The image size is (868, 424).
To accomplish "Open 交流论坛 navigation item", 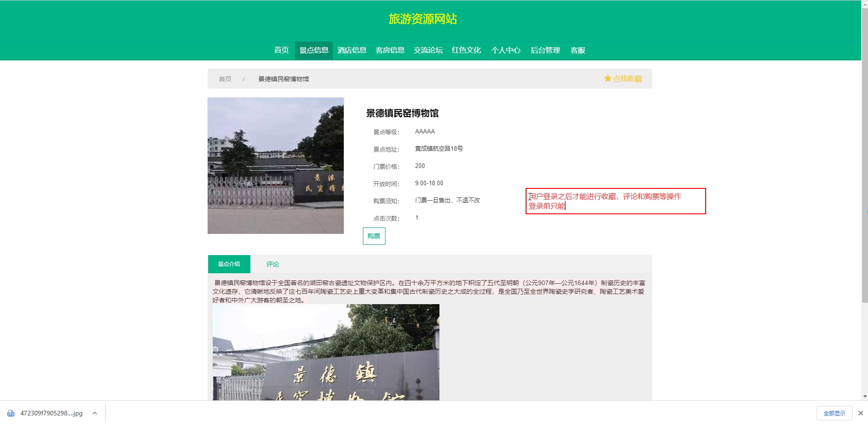I will pyautogui.click(x=428, y=50).
